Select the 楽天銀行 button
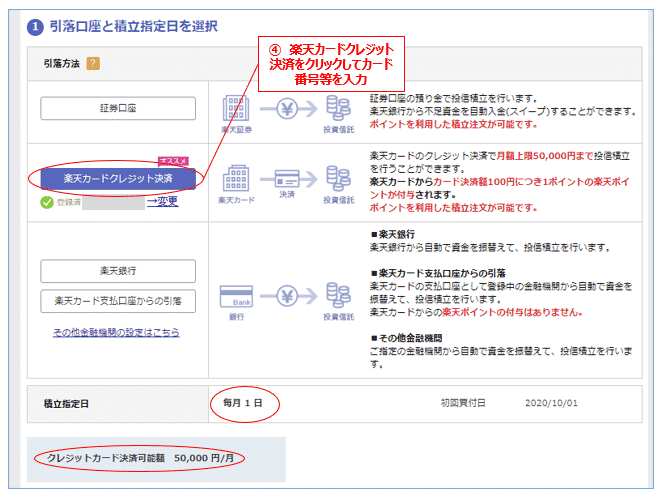Screen dimensions: 662x498 tap(118, 270)
